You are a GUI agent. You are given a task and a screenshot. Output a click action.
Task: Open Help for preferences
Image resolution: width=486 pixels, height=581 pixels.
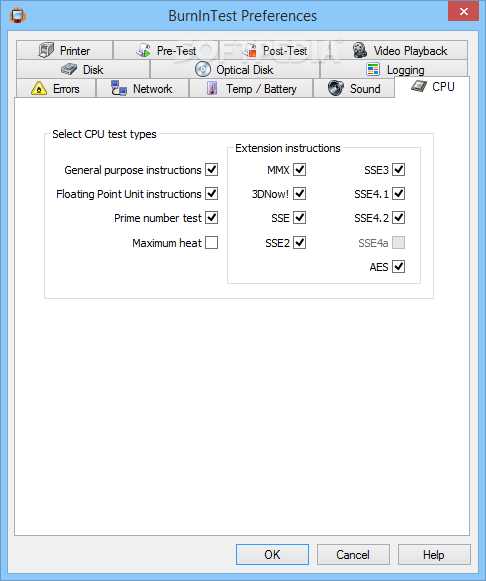click(434, 554)
